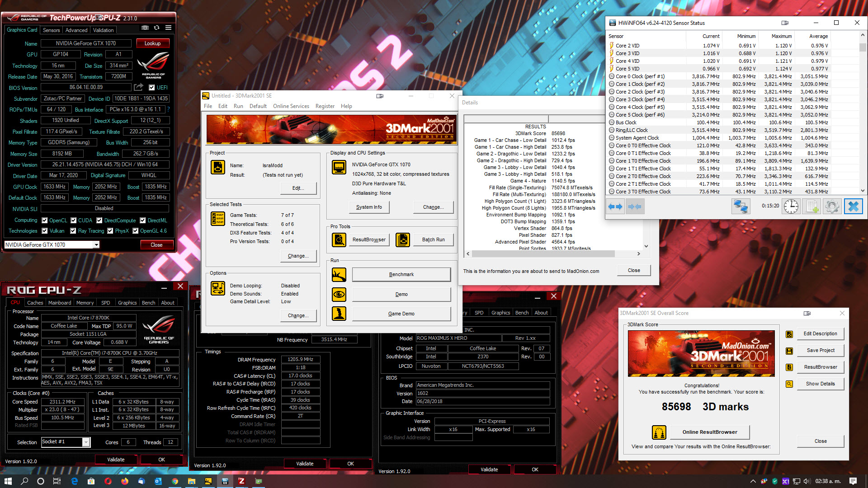Open the File menu in 3DMark2001
Viewport: 868px width, 488px height.
(208, 106)
